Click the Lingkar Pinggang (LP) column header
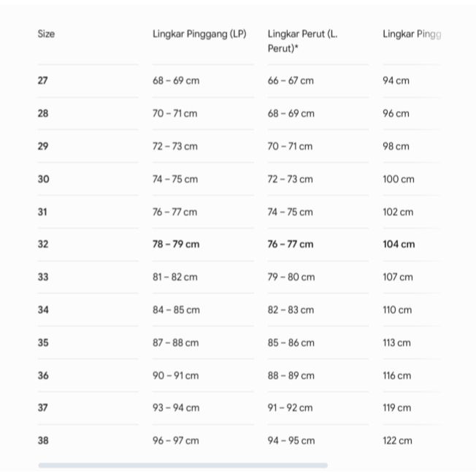The height and width of the screenshot is (476, 476). 199,34
